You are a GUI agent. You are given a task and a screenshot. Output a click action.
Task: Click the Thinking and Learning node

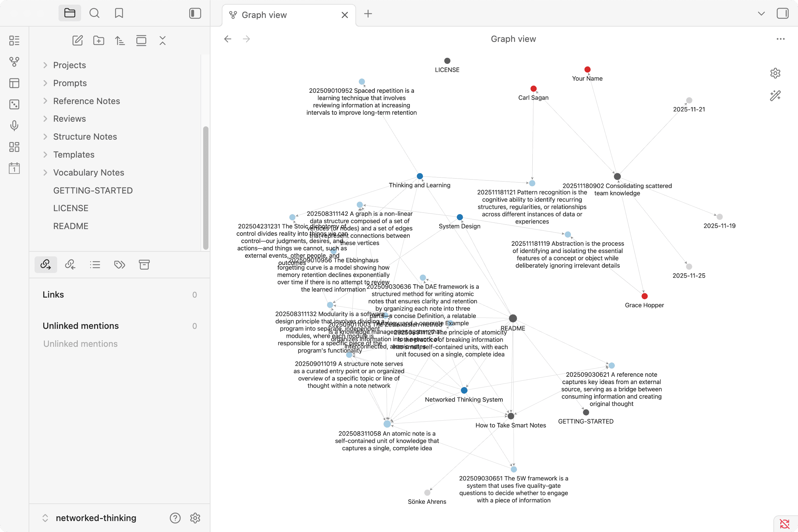click(x=420, y=176)
